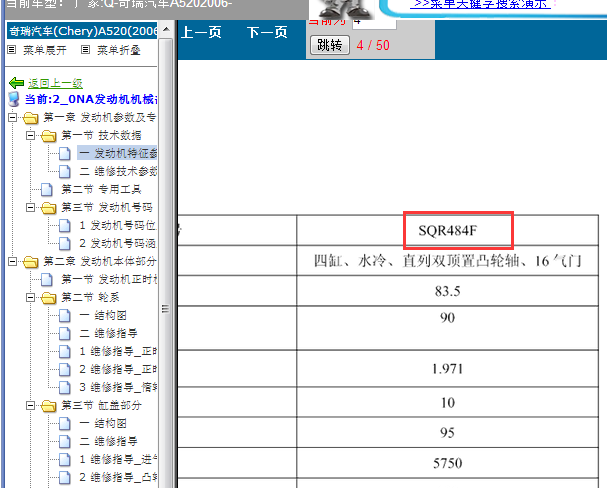The height and width of the screenshot is (488, 607).
Task: Go to next page 下一页
Action: (x=267, y=32)
